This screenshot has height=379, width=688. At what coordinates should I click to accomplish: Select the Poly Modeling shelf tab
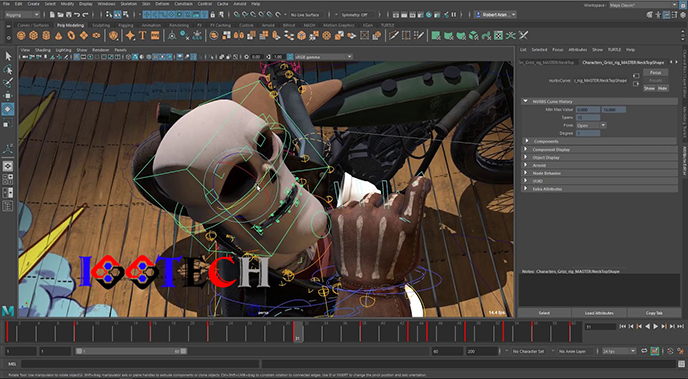pos(70,25)
